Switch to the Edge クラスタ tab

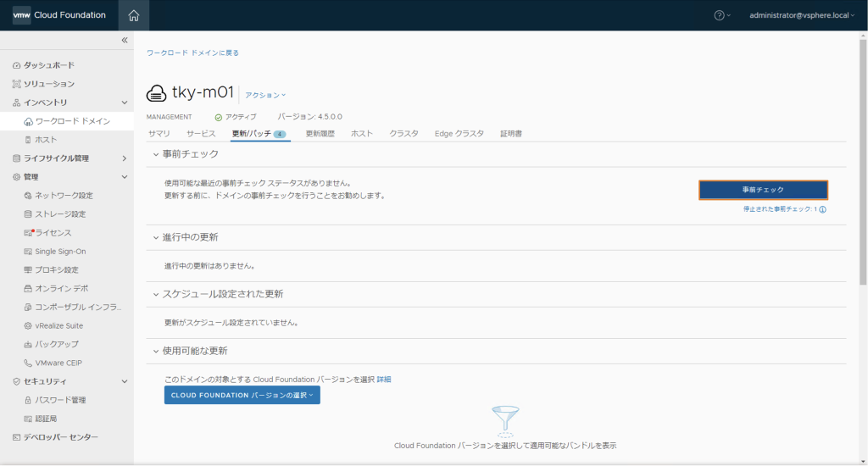459,133
